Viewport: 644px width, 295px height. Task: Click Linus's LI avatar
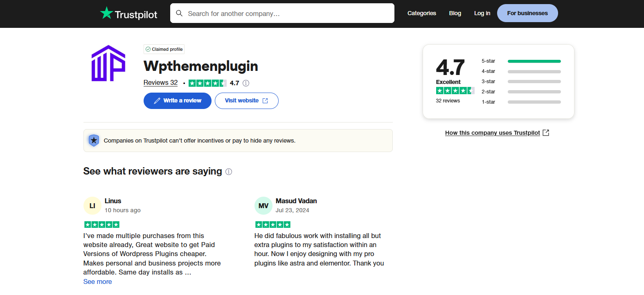coord(92,206)
